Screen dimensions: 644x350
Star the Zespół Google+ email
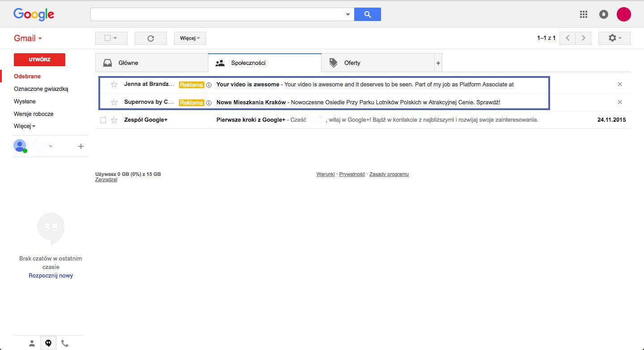click(x=114, y=120)
